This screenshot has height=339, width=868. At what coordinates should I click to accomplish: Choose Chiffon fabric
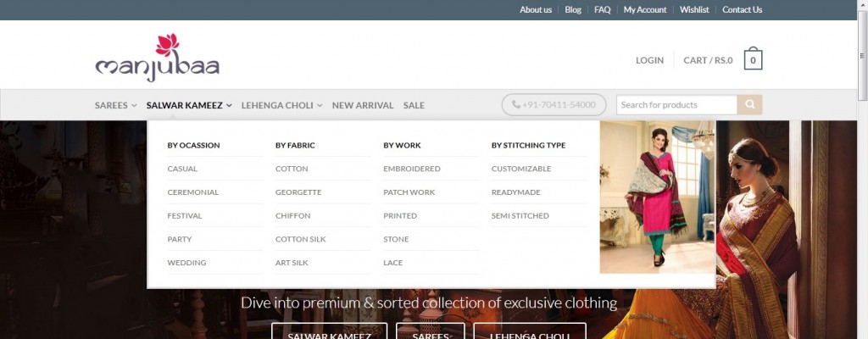pos(292,216)
